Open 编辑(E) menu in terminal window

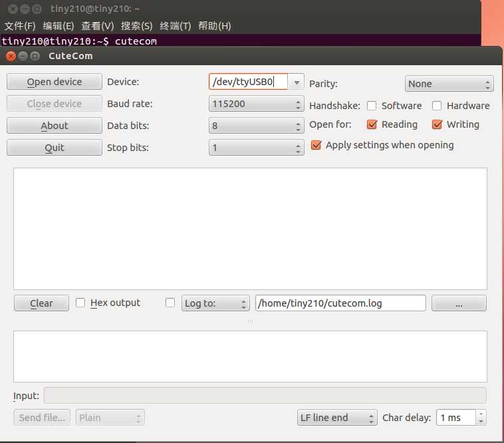59,26
